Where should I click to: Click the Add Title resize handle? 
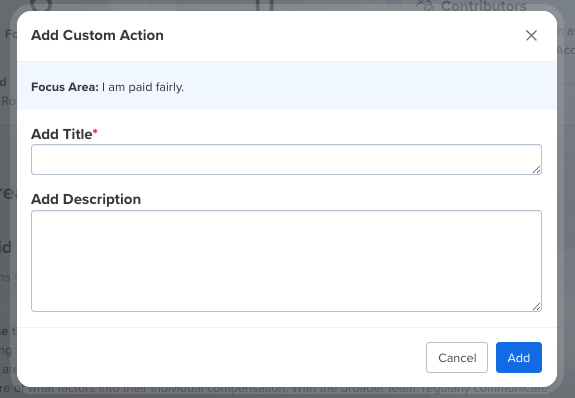[536, 169]
